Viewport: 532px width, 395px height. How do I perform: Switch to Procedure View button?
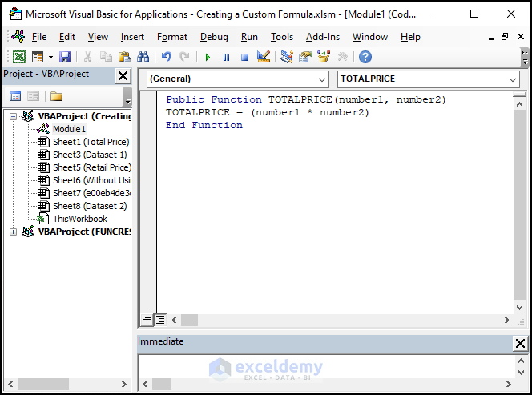point(147,319)
